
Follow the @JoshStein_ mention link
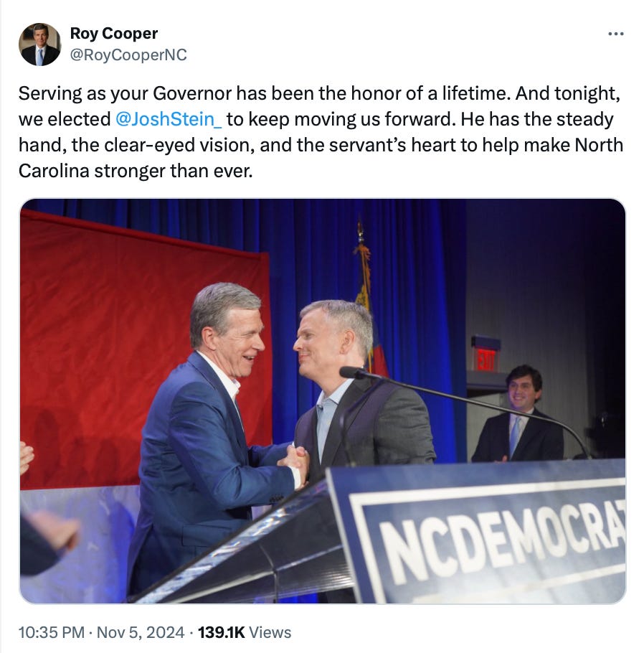click(x=169, y=119)
